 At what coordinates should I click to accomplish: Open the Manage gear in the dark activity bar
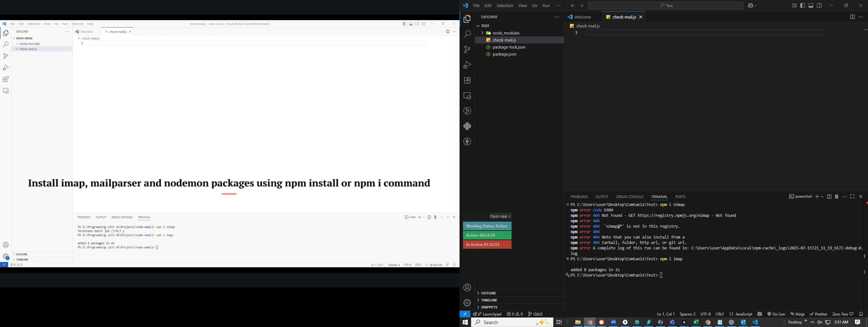[x=467, y=303]
